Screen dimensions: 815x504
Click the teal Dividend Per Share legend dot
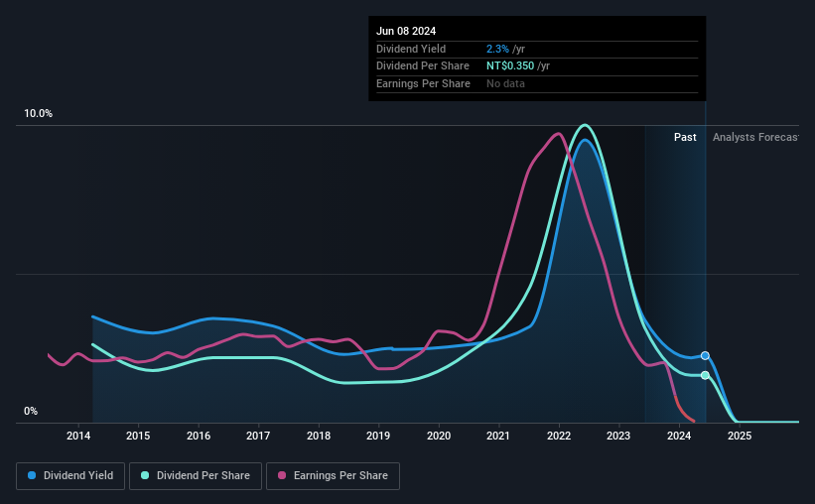[x=145, y=475]
